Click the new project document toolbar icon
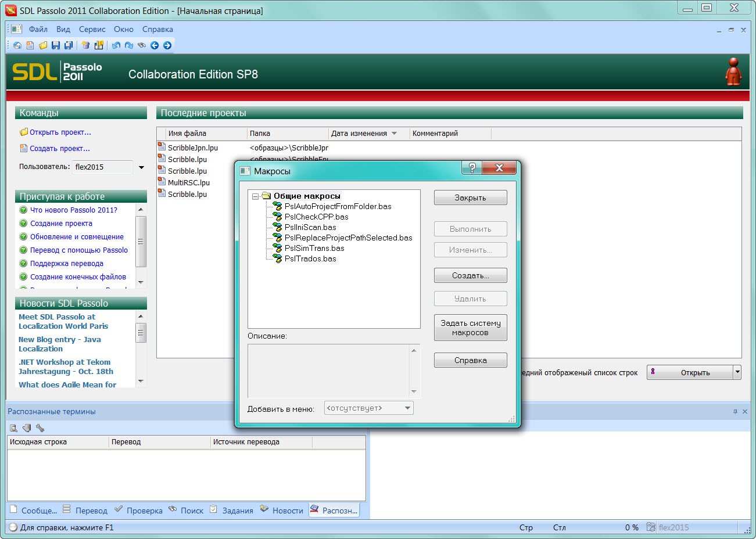The width and height of the screenshot is (756, 539). [30, 45]
